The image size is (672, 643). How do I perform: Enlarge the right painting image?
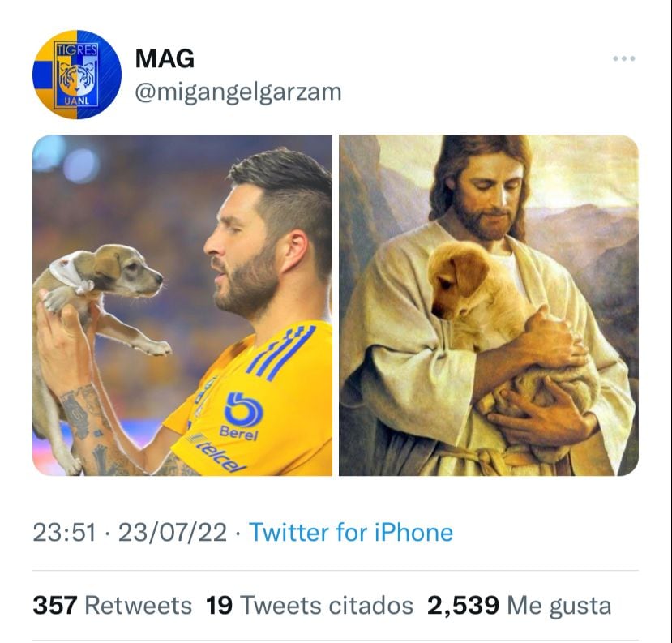coord(488,305)
